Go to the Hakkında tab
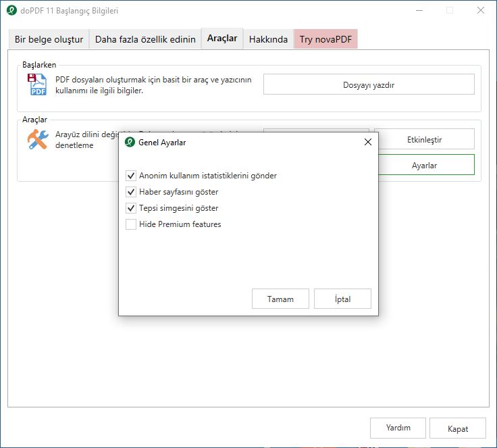 coord(268,39)
